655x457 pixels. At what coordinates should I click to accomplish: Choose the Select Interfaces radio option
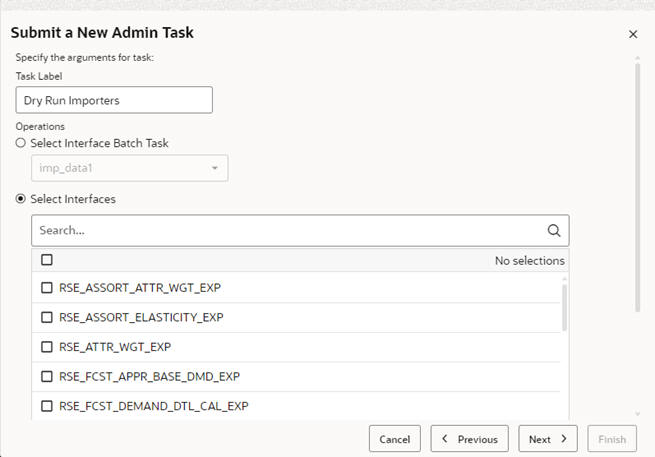(21, 199)
